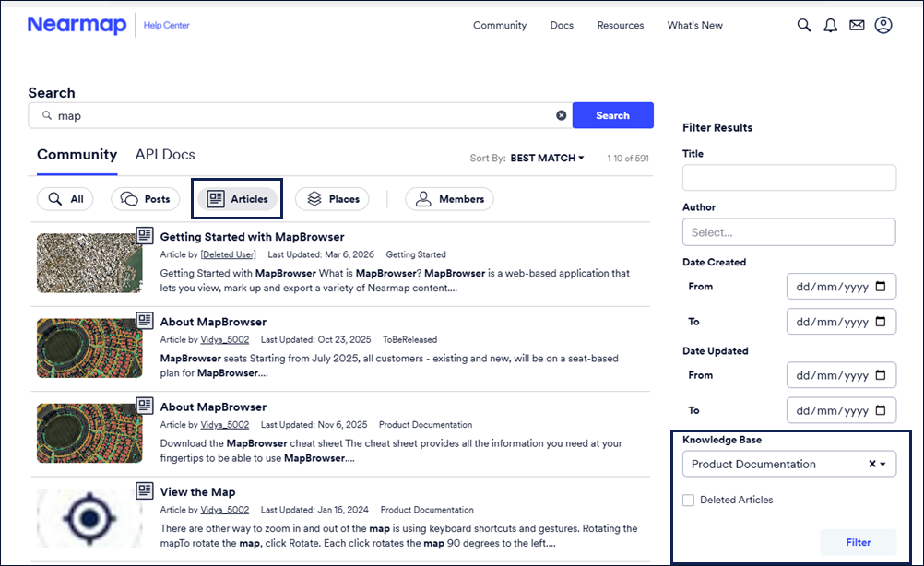
Task: Open the Resources menu item
Action: click(x=621, y=25)
